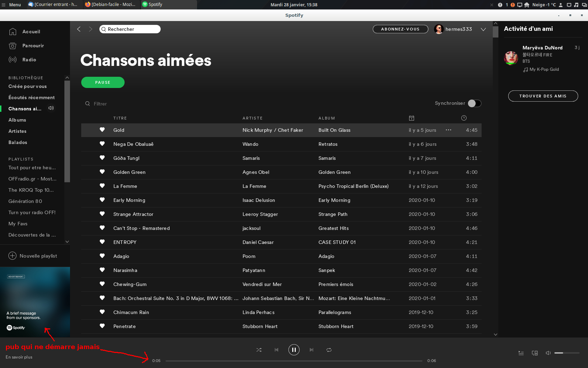Click the main view scroll-up arrow

[496, 23]
